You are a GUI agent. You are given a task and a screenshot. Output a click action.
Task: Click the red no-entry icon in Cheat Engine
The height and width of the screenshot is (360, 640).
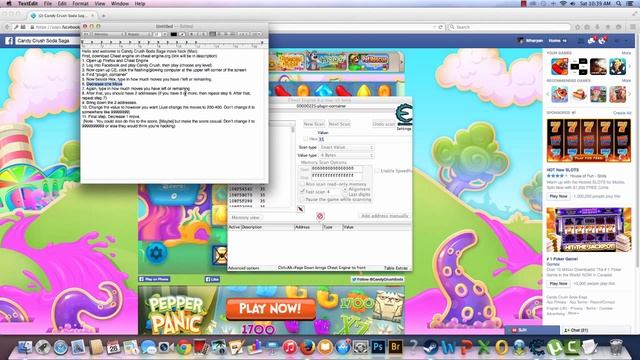[320, 216]
